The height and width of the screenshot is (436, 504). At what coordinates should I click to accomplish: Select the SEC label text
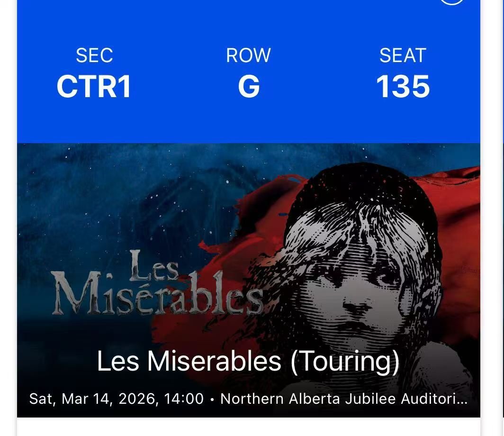(94, 55)
